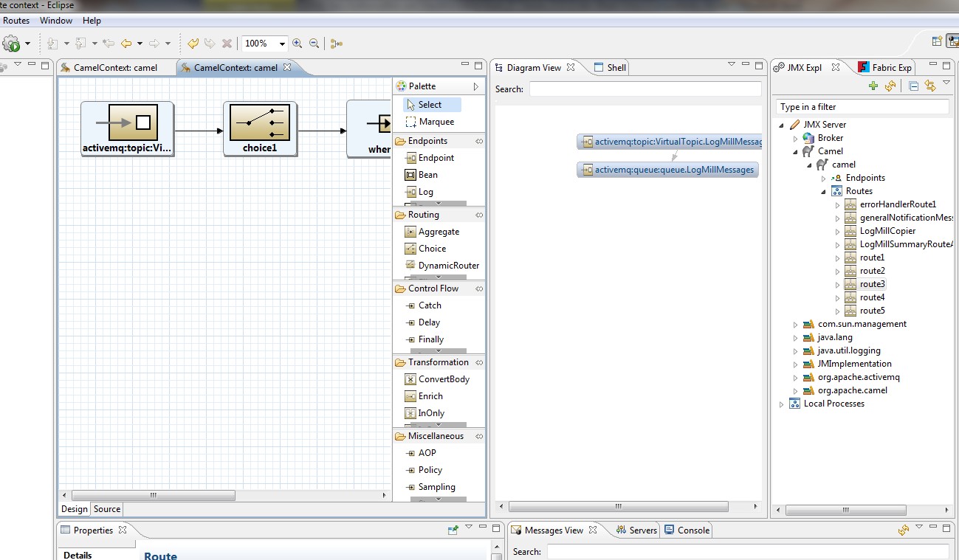
Task: Choose the Bean endpoint palette item
Action: coord(427,175)
